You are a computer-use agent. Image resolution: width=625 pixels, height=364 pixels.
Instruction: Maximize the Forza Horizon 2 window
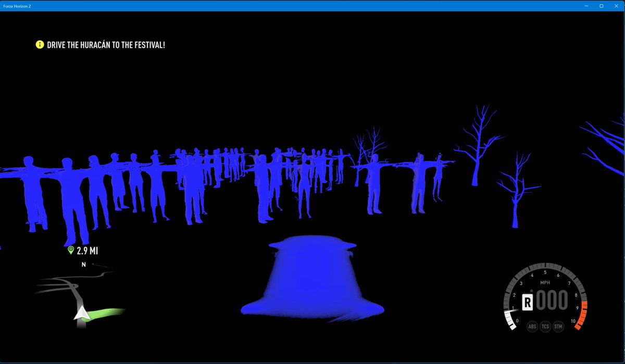pyautogui.click(x=601, y=6)
